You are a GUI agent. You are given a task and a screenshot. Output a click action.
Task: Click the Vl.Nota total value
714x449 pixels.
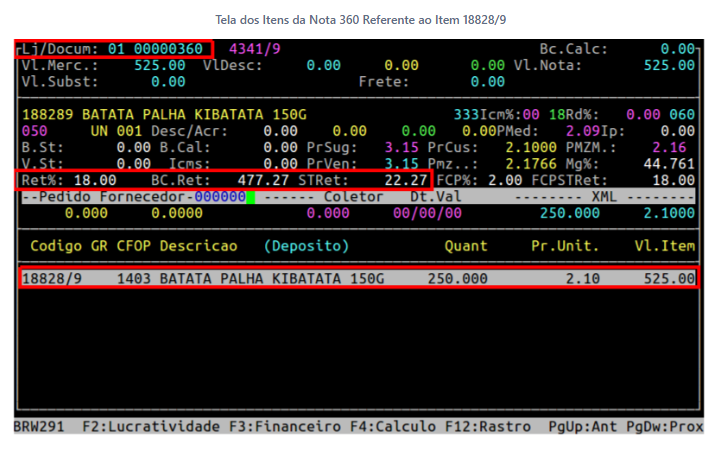coord(669,65)
